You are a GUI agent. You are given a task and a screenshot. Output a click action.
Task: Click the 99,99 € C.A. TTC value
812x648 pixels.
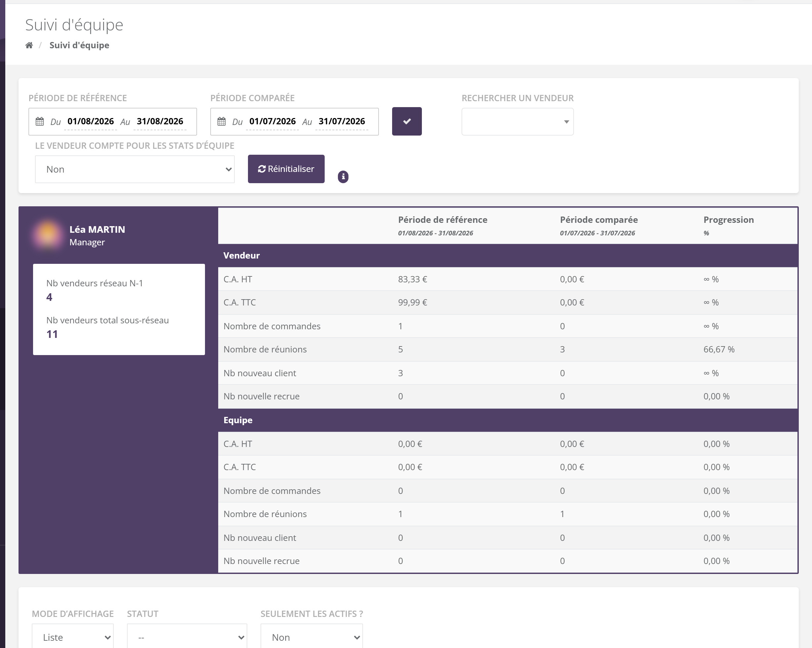tap(412, 303)
